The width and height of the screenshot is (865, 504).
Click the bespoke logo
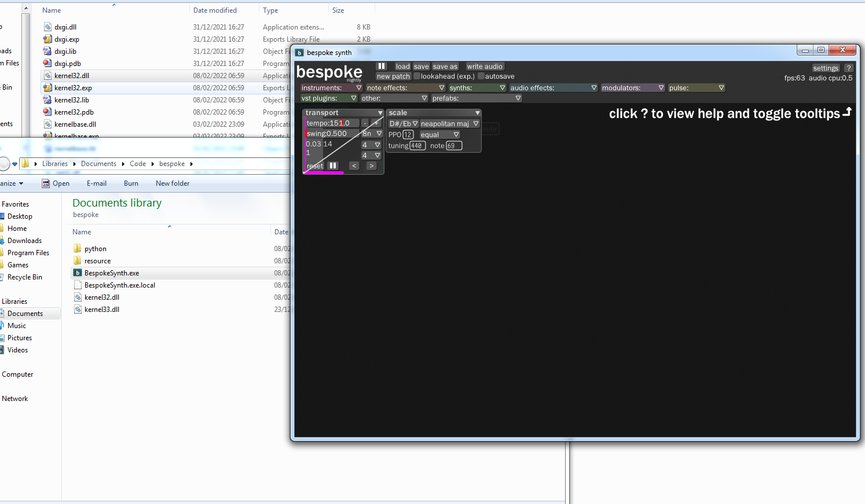pos(329,72)
